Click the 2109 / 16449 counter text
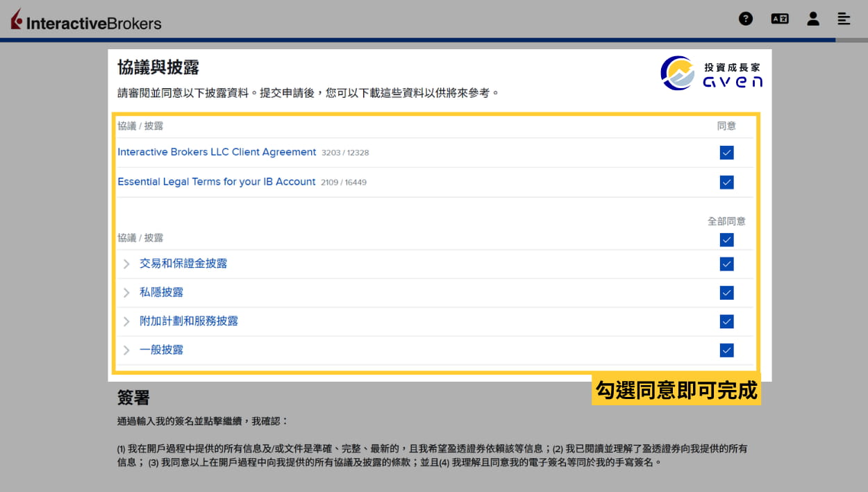Viewport: 868px width, 492px height. tap(344, 183)
